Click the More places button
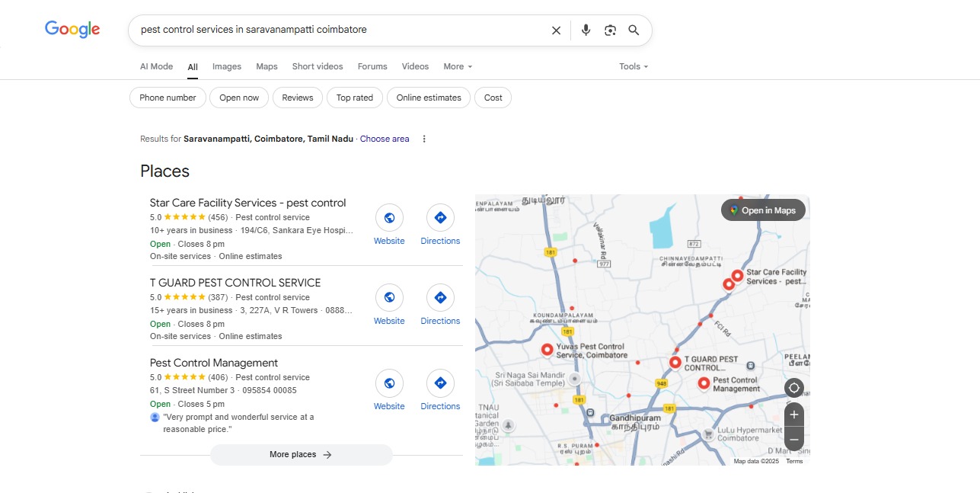980x493 pixels. 301,455
